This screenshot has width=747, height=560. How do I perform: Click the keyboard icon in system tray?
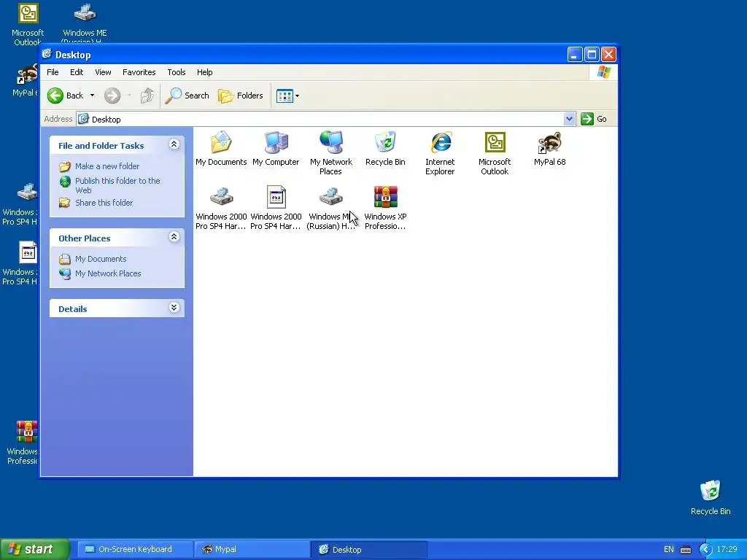pos(686,550)
